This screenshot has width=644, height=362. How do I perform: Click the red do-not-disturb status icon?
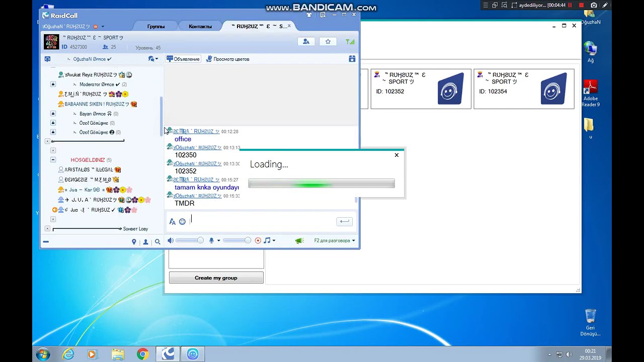(x=96, y=26)
